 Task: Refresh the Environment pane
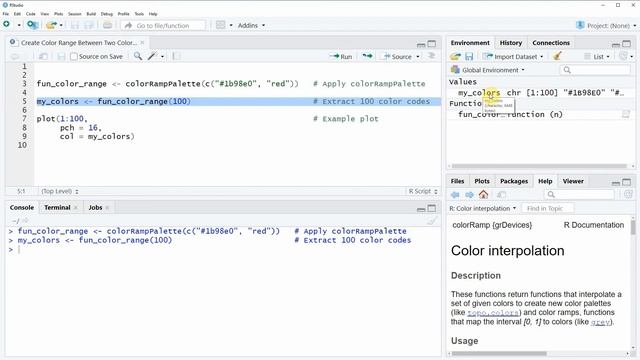(x=623, y=56)
